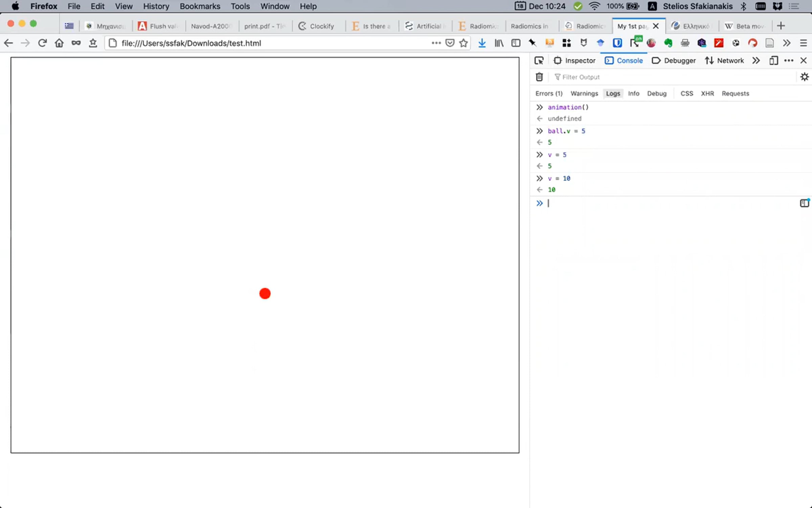812x508 pixels.
Task: Save page to Pocket
Action: [x=450, y=43]
